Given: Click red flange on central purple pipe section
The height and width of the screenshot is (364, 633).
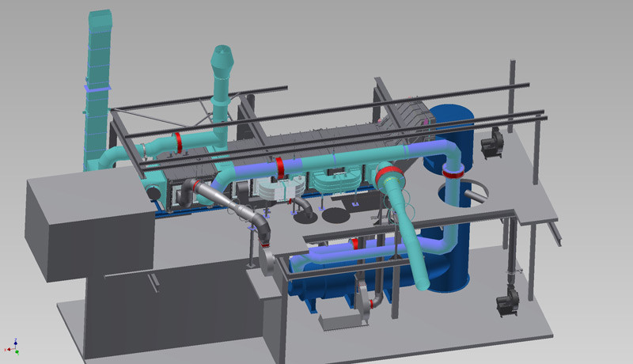Looking at the screenshot, I should click(x=280, y=167).
